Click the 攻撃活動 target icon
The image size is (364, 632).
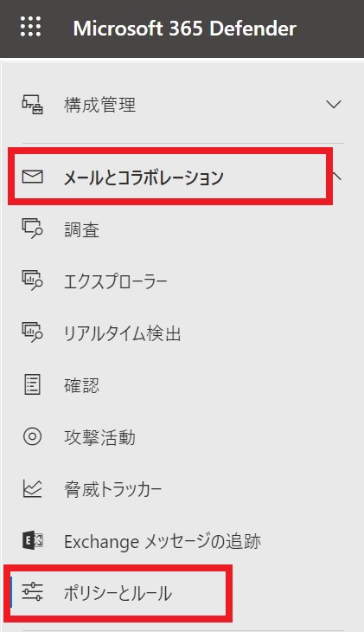(x=32, y=436)
